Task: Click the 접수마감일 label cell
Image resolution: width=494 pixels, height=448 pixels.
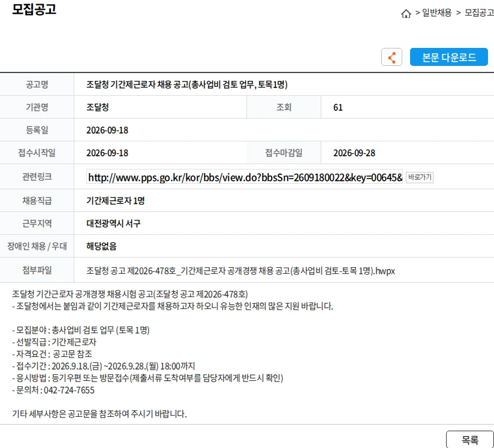Action: click(284, 153)
